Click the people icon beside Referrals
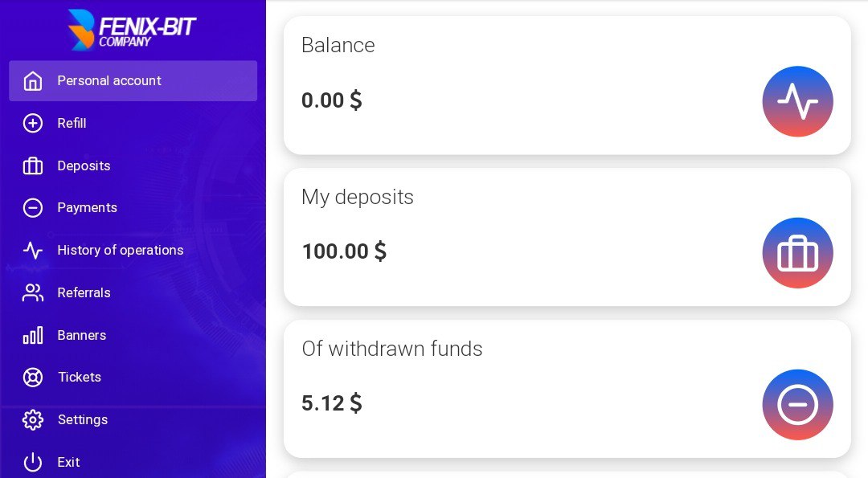The image size is (868, 478). [33, 292]
